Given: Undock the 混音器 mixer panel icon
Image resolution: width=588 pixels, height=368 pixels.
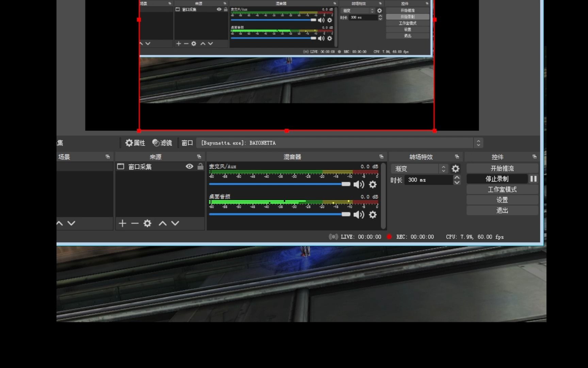Looking at the screenshot, I should (x=381, y=157).
